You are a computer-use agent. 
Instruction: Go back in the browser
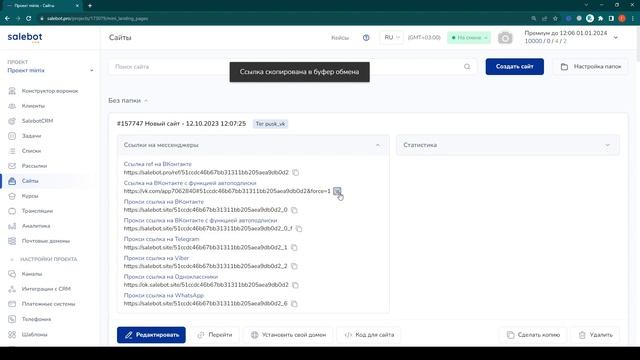coord(7,18)
